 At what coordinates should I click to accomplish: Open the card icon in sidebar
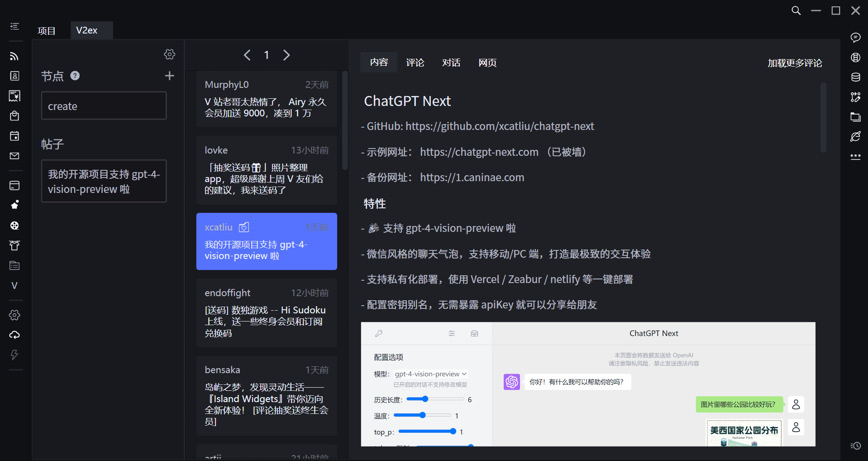pyautogui.click(x=14, y=186)
